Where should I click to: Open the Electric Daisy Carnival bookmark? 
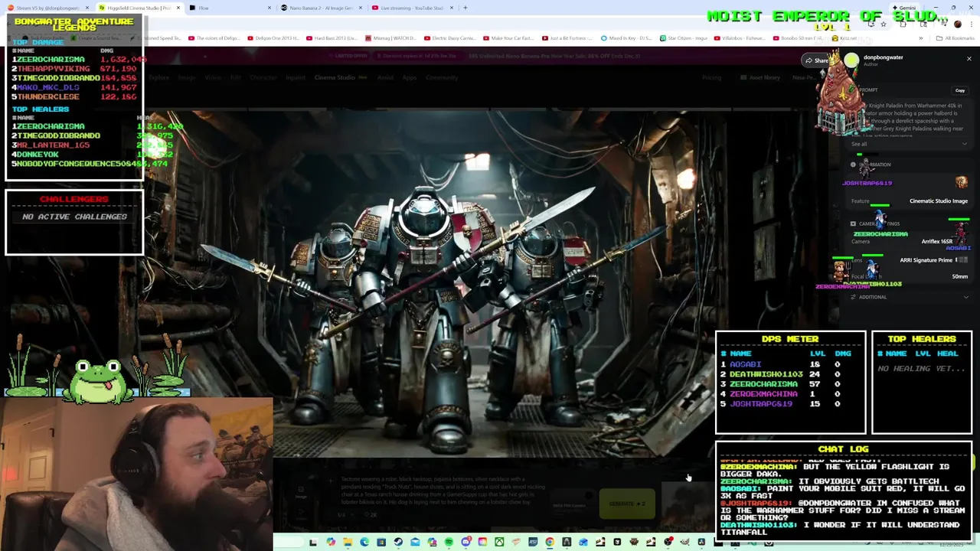[x=449, y=38]
